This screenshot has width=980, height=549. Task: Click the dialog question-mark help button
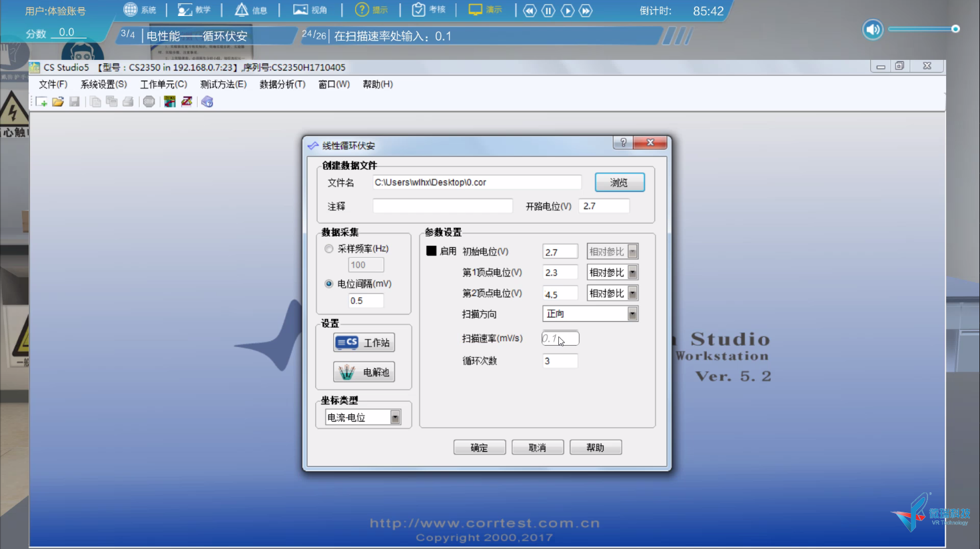coord(623,143)
